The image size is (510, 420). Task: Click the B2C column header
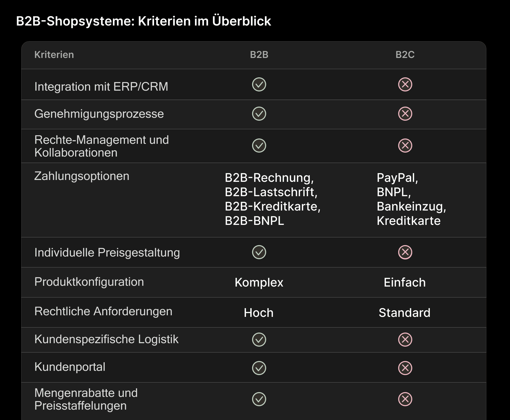click(405, 55)
